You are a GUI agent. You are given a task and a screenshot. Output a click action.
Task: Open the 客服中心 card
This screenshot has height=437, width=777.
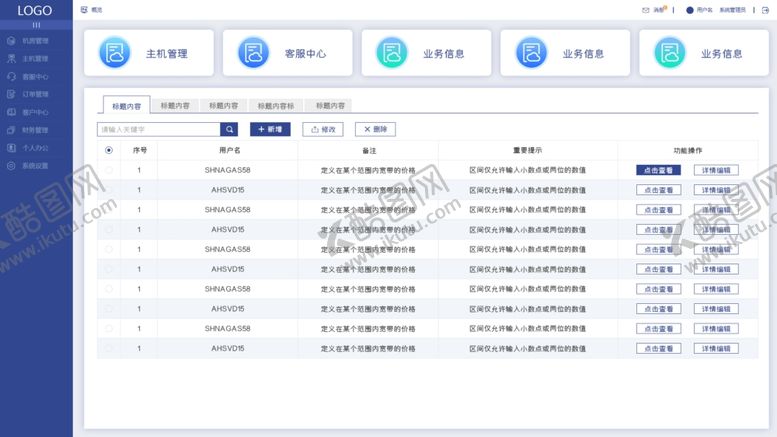coord(287,53)
